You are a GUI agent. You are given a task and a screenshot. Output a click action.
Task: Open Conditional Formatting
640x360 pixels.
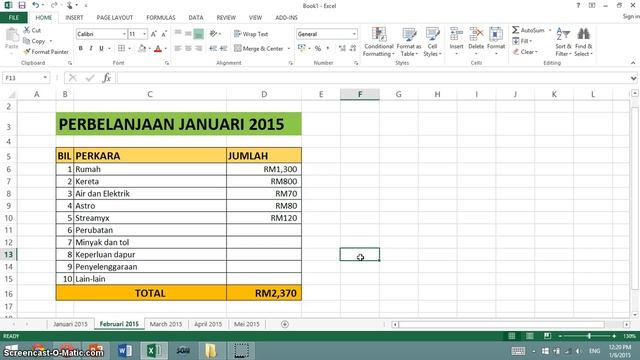point(378,42)
